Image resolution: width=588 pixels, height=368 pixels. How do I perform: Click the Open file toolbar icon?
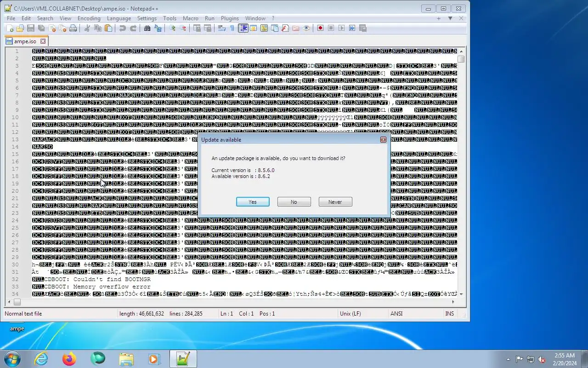20,28
